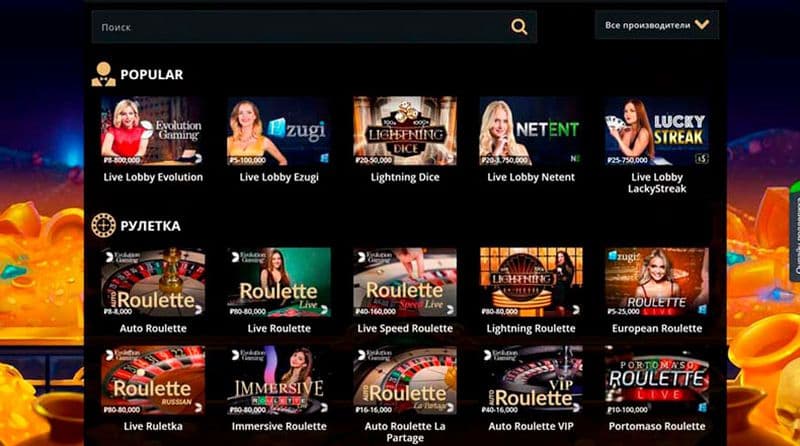Launch the Lightning Dice game
The width and height of the screenshot is (800, 446).
click(x=405, y=131)
